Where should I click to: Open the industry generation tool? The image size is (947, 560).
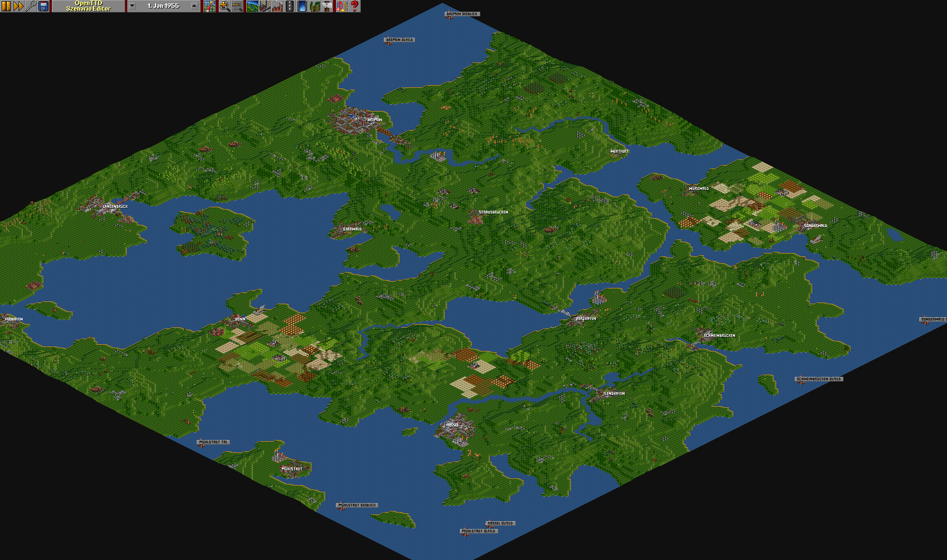pyautogui.click(x=277, y=6)
